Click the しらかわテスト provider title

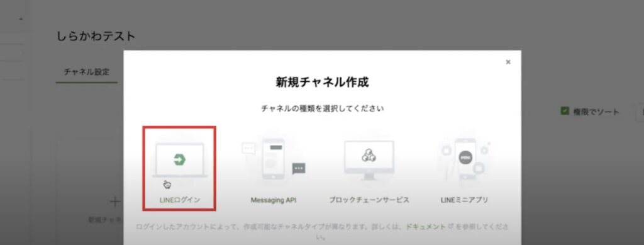[96, 36]
